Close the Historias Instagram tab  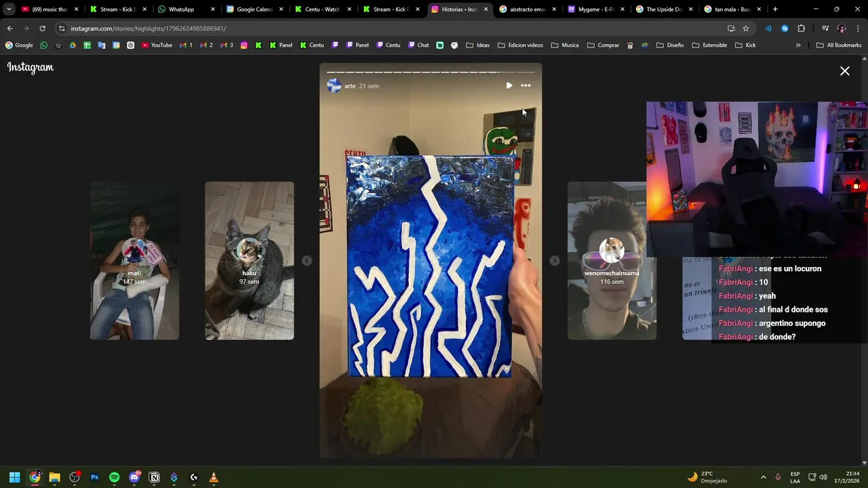click(486, 9)
